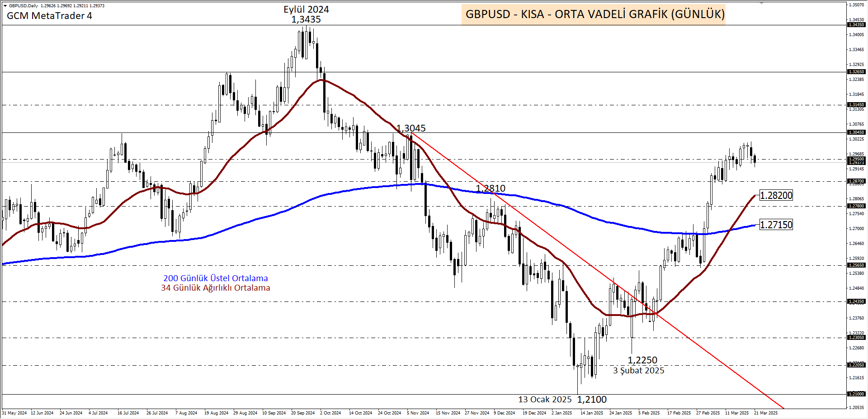Screen dimensions: 868x419
Task: Click the 1.32925 price scale value
Action: 857,65
